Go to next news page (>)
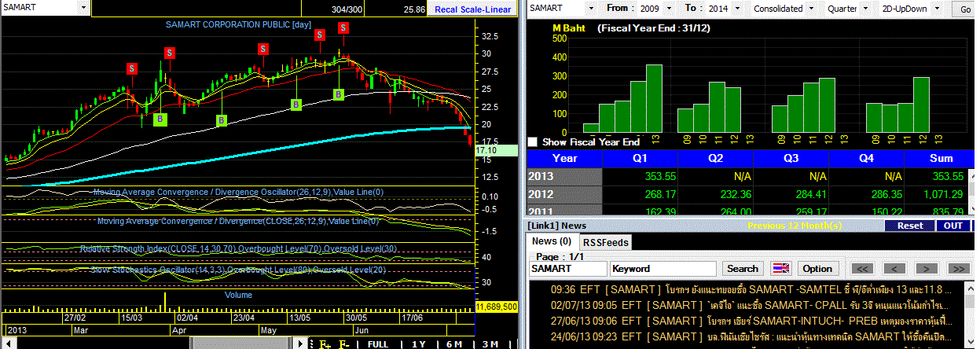 point(927,269)
